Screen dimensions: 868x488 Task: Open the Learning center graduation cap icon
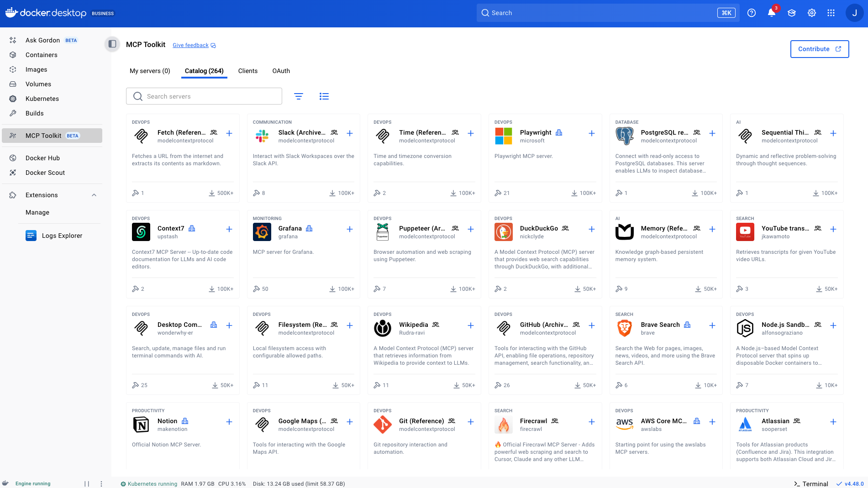[x=791, y=13]
